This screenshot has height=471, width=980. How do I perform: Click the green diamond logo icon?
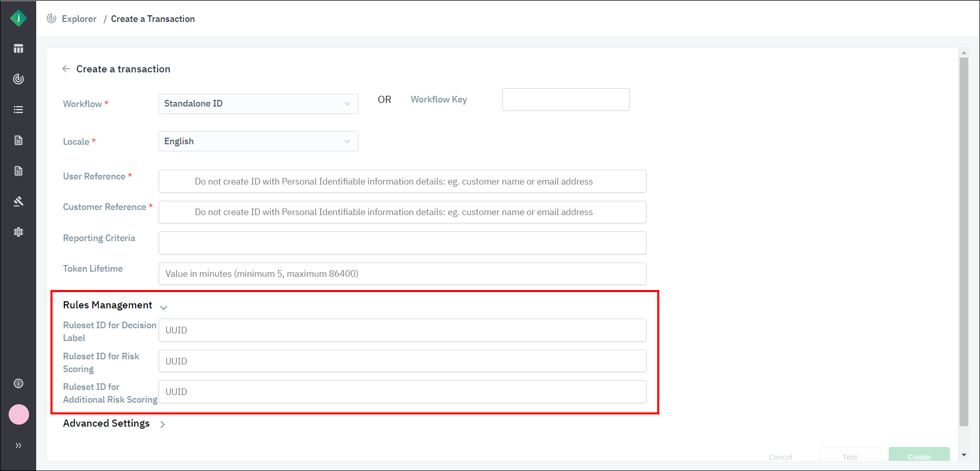18,18
